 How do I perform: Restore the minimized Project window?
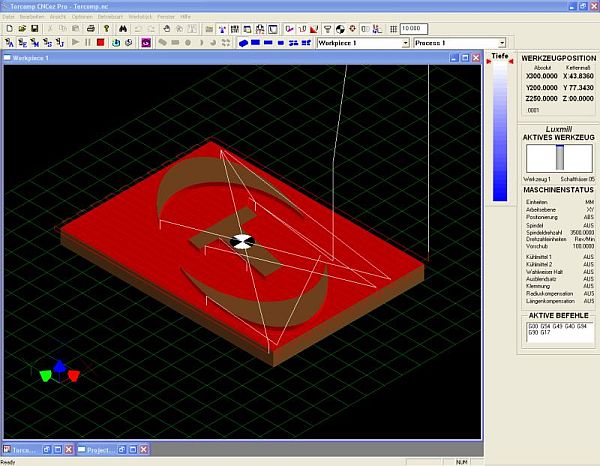point(101,450)
